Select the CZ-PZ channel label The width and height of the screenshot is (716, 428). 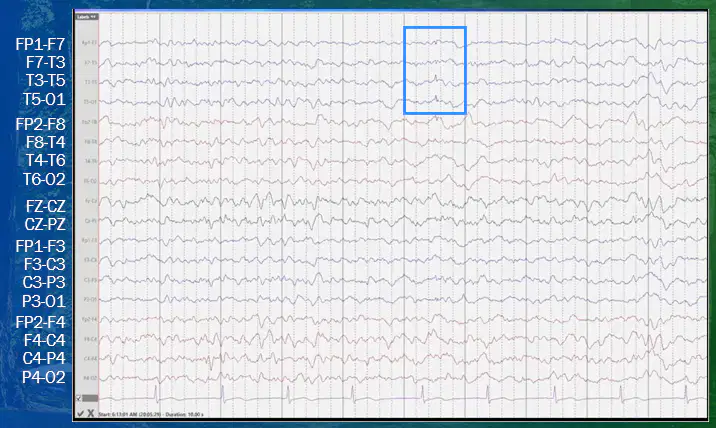click(x=45, y=224)
